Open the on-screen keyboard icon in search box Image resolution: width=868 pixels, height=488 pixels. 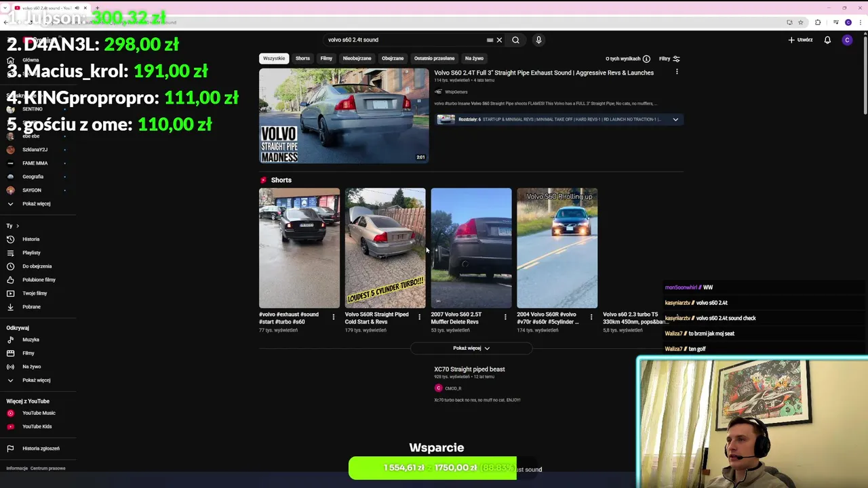(490, 40)
